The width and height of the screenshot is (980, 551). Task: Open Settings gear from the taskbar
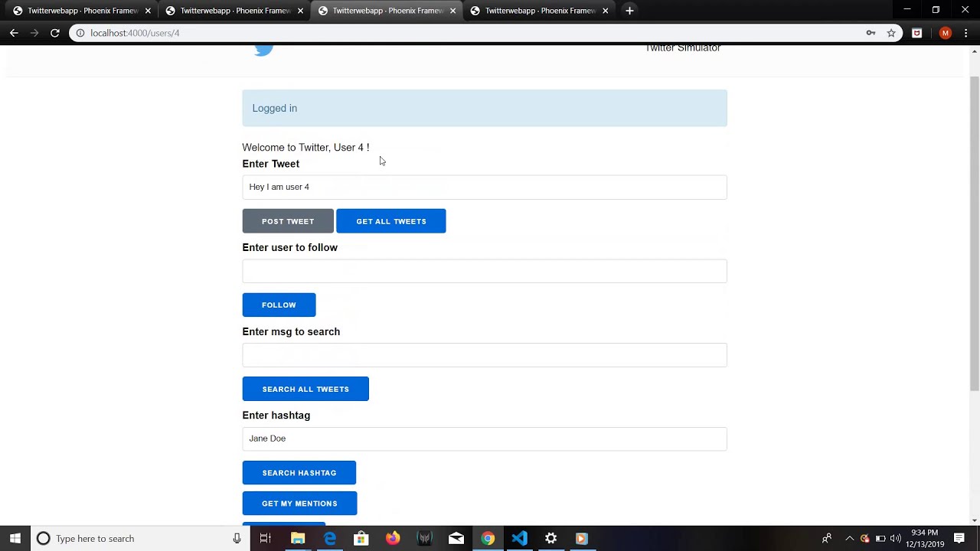click(x=550, y=539)
